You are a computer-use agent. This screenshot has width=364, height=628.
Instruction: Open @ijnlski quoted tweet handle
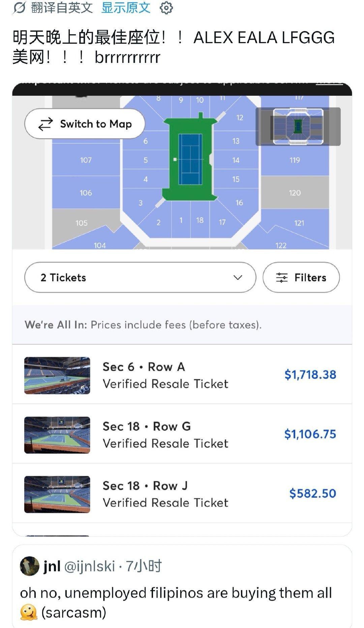(x=89, y=566)
